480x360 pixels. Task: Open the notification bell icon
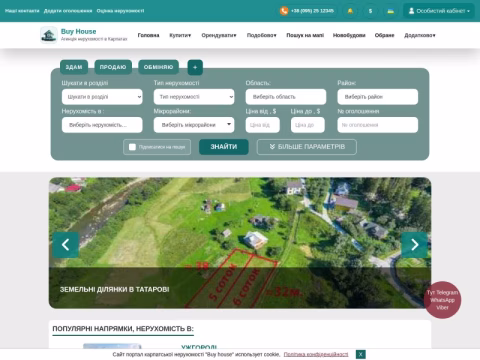[x=350, y=11]
